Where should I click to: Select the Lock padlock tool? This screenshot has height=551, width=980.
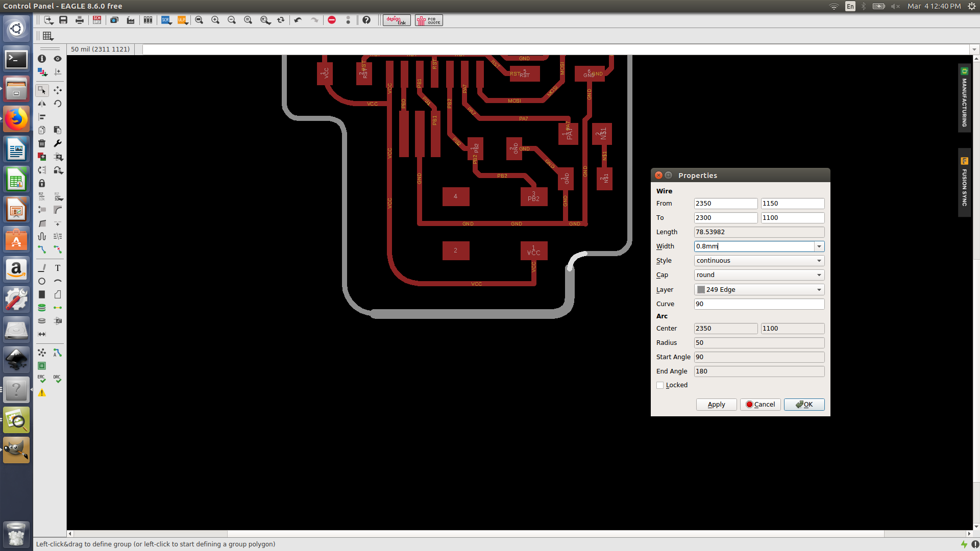[x=42, y=183]
